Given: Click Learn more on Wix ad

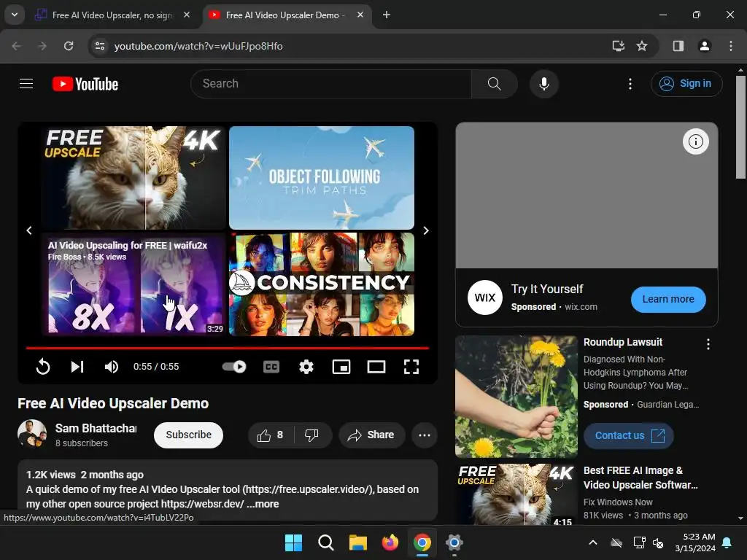Looking at the screenshot, I should 668,299.
